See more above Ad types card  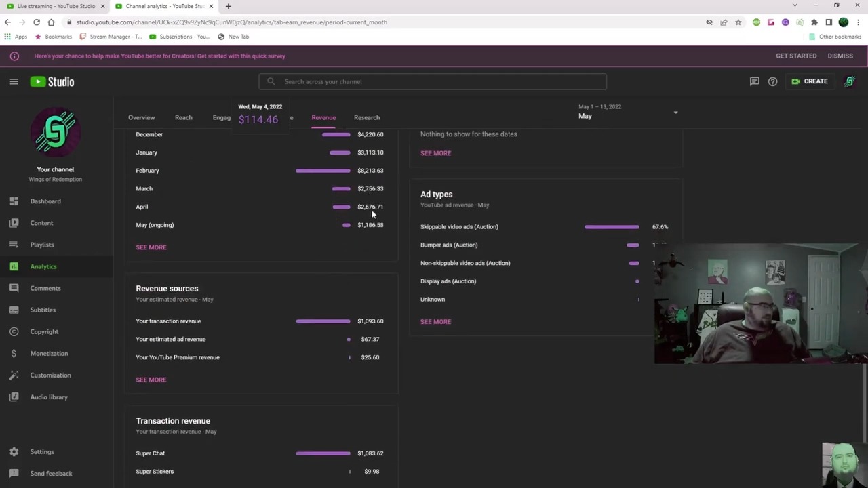tap(435, 153)
